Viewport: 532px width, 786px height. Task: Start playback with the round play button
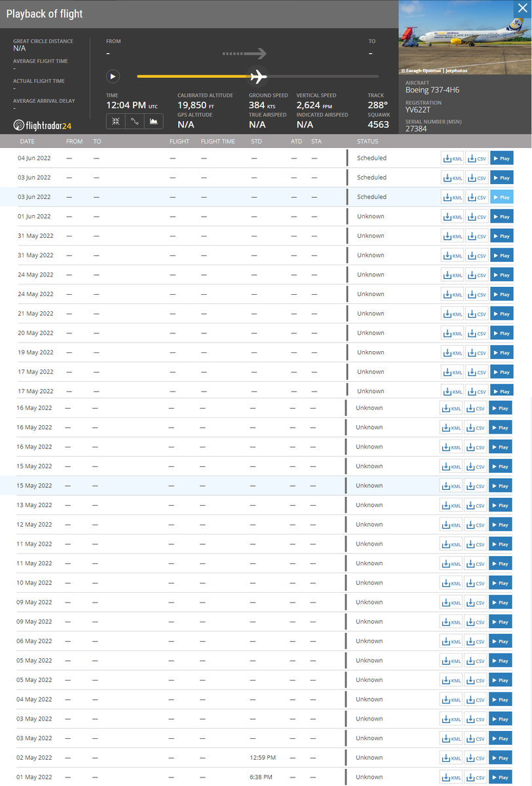(x=113, y=77)
